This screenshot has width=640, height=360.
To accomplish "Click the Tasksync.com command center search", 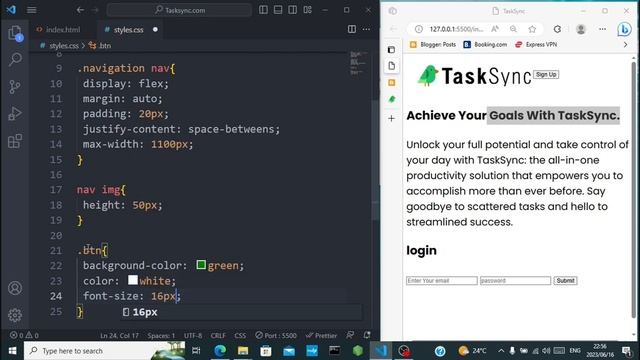I will pyautogui.click(x=179, y=10).
